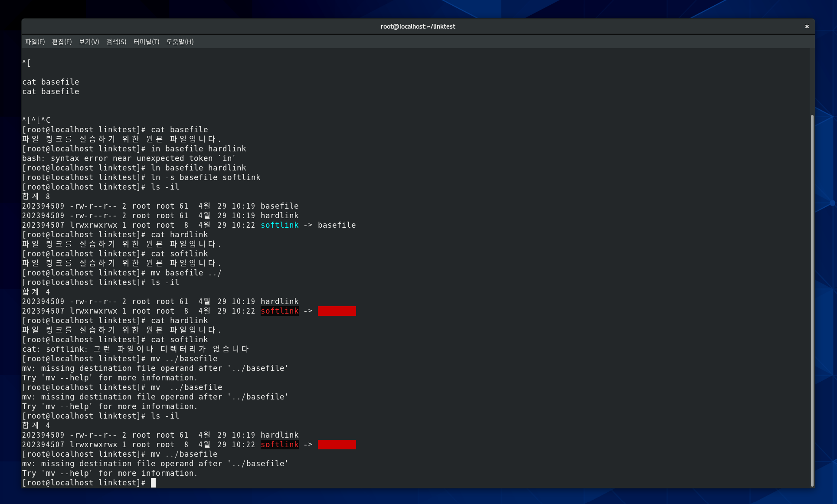Open the 파일(F) menu
Screen dimensions: 837x504
tap(35, 42)
